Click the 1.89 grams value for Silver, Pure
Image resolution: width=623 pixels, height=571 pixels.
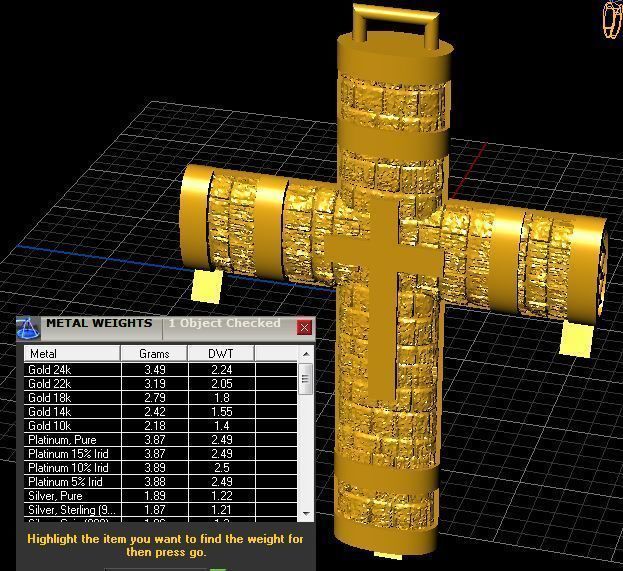coord(155,496)
